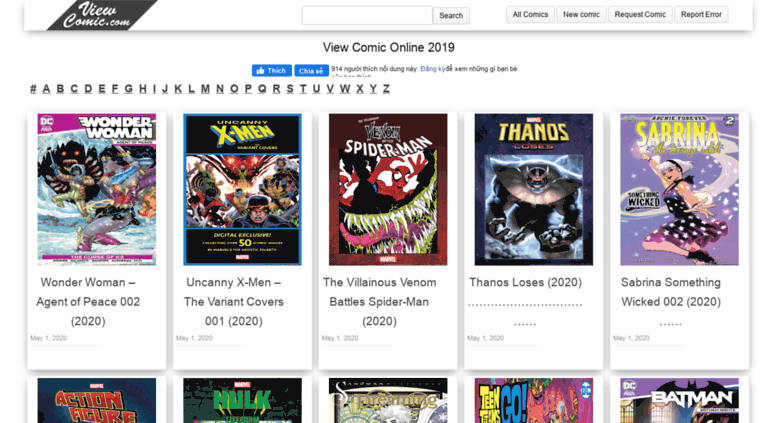Viewport: 777px width, 423px height.
Task: Filter comics by letter M
Action: [205, 89]
